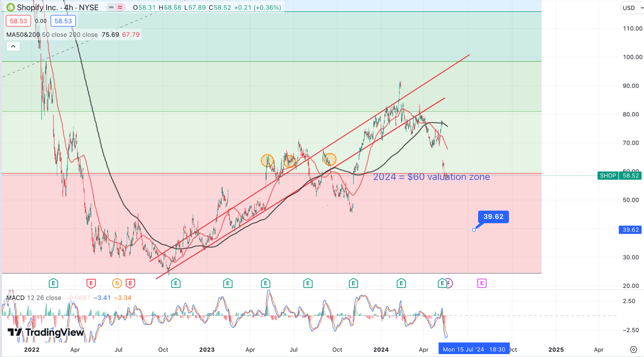Click the 2025 year label on time axis
644x357 pixels.
556,349
